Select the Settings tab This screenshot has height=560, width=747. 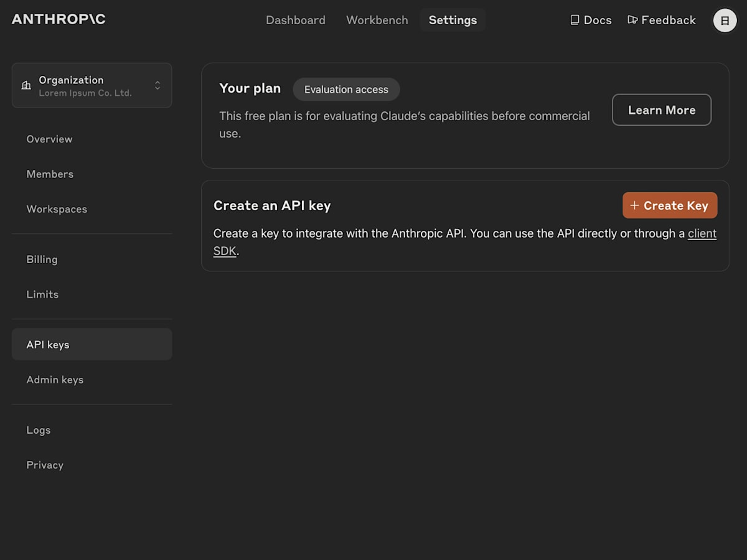coord(453,20)
